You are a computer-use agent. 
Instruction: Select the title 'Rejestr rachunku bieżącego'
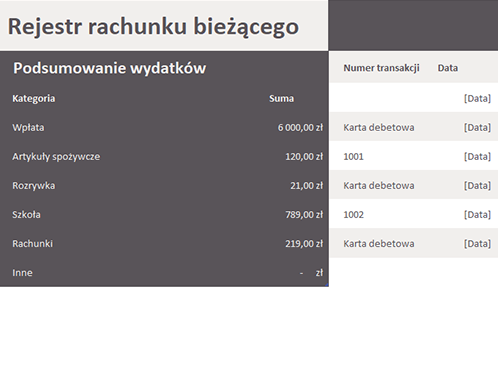pos(153,27)
